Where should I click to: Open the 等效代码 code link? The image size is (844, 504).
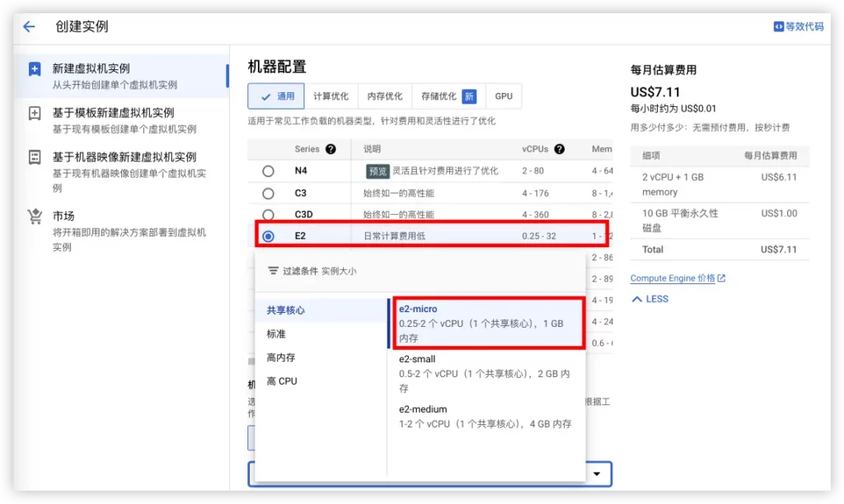[x=798, y=26]
